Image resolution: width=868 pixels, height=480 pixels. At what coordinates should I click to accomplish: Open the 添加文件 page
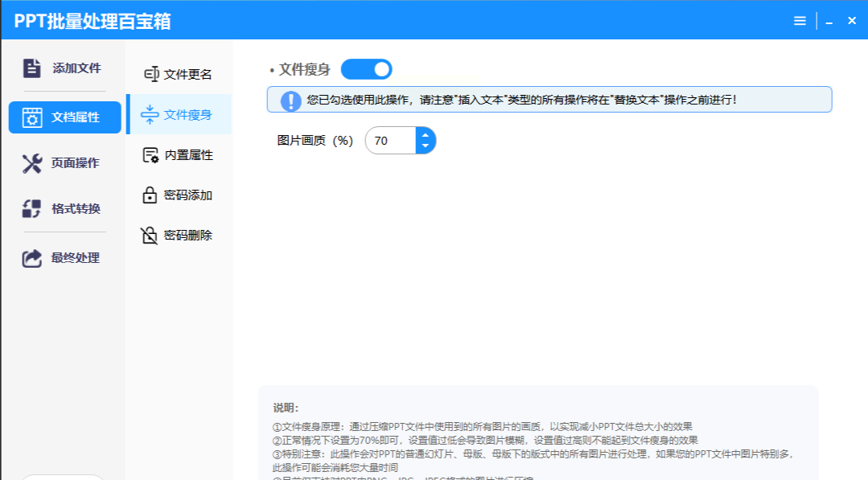76,68
